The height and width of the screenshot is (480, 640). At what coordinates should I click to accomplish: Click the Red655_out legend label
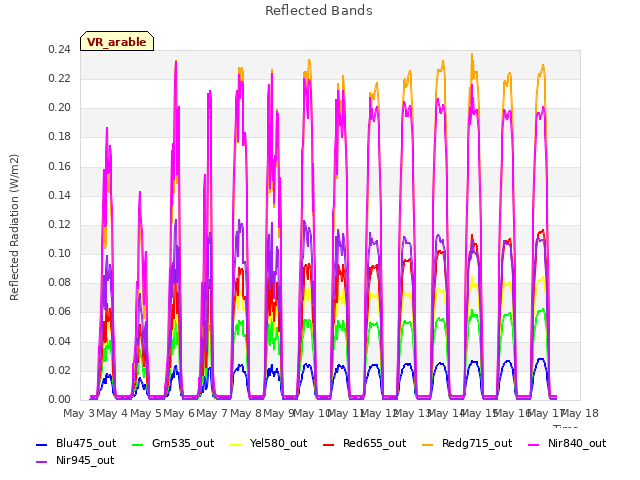point(374,443)
